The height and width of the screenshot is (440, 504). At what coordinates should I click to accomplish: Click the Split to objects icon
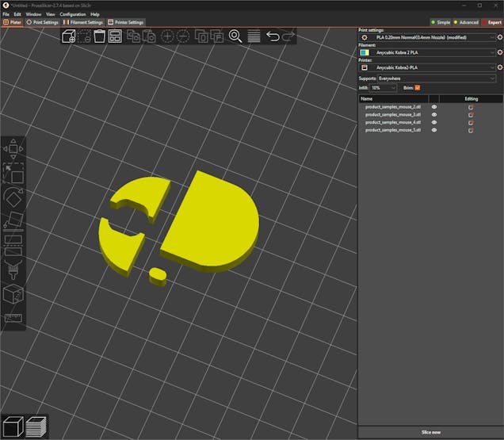click(x=201, y=36)
